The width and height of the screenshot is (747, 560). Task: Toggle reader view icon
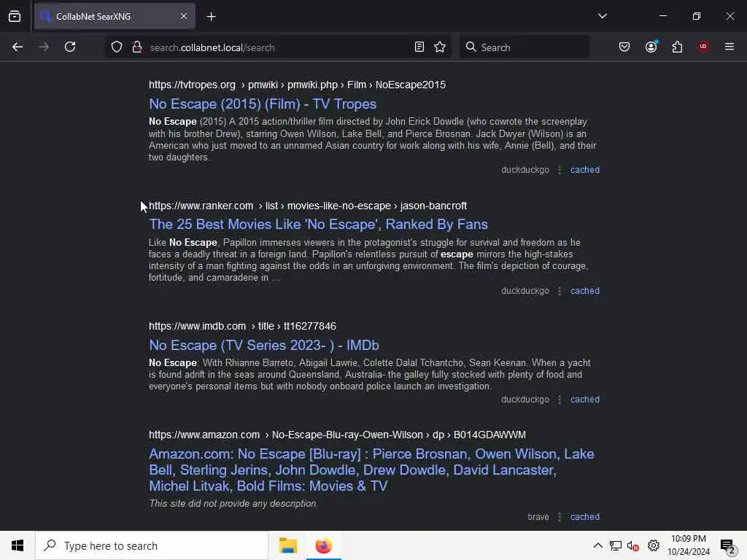(419, 47)
